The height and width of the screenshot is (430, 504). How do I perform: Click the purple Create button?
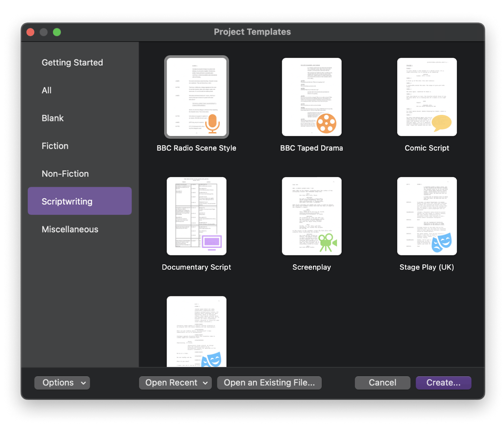coord(443,383)
